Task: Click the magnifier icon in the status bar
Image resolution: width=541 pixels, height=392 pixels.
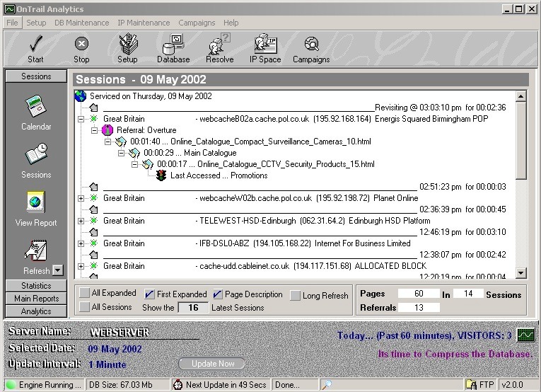Action: [326, 384]
